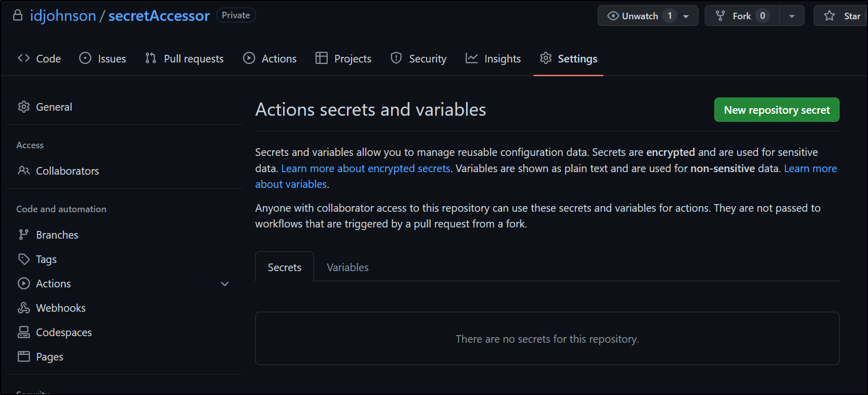Open the Code tab
This screenshot has width=868, height=395.
point(40,58)
